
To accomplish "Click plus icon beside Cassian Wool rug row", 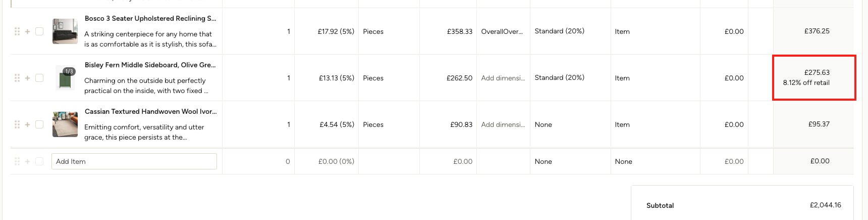I will coord(28,124).
